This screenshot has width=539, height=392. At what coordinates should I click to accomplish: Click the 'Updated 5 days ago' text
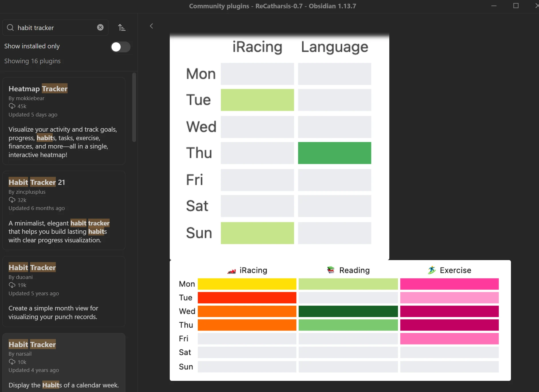pos(33,114)
